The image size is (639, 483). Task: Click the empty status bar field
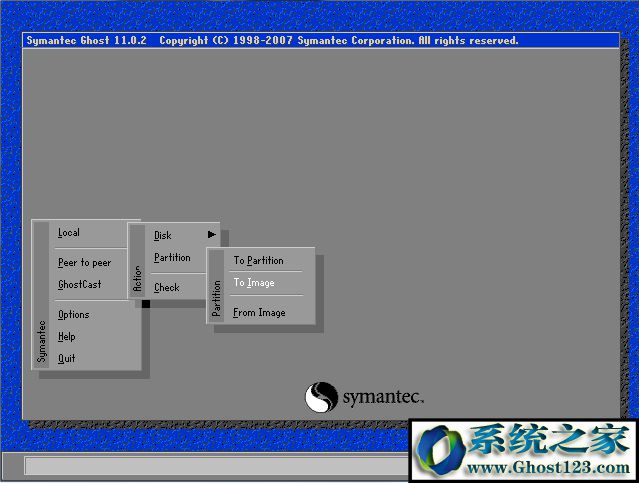tap(216, 465)
